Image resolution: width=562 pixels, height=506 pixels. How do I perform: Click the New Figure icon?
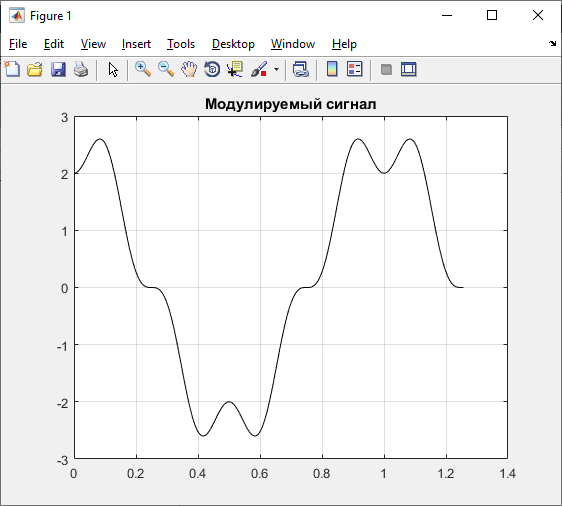tap(13, 69)
